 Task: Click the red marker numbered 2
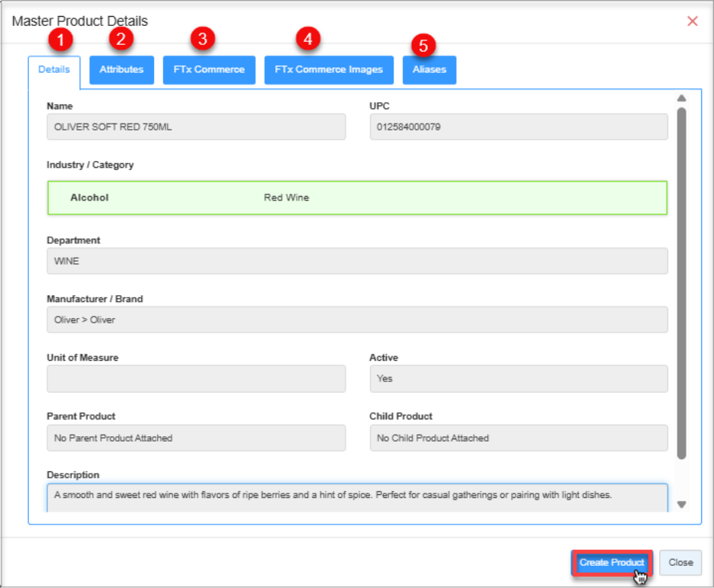coord(120,37)
